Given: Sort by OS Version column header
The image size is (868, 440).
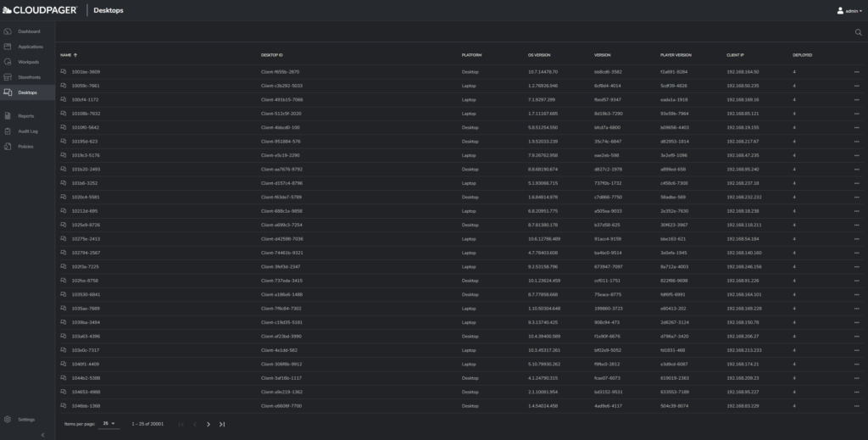Looking at the screenshot, I should click(539, 55).
